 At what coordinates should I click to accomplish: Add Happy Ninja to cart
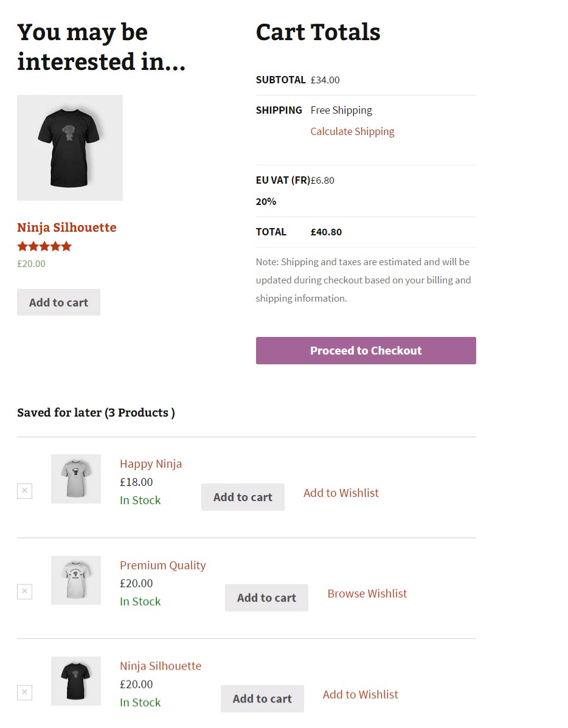click(x=243, y=497)
